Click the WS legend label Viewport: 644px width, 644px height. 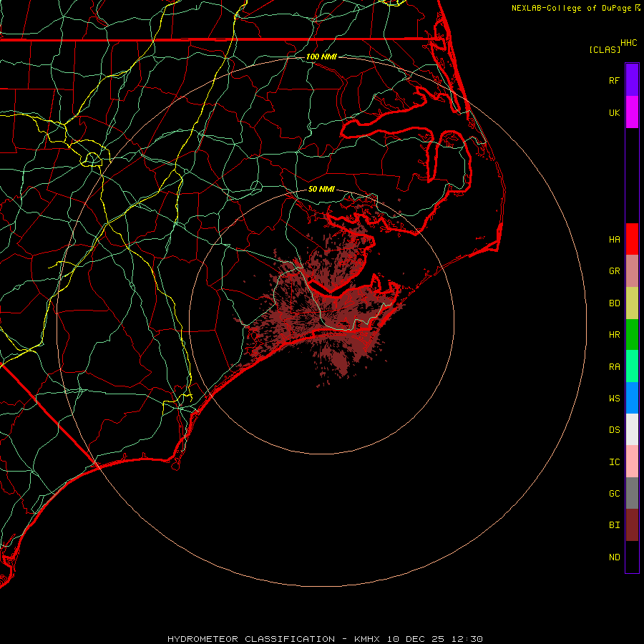614,398
